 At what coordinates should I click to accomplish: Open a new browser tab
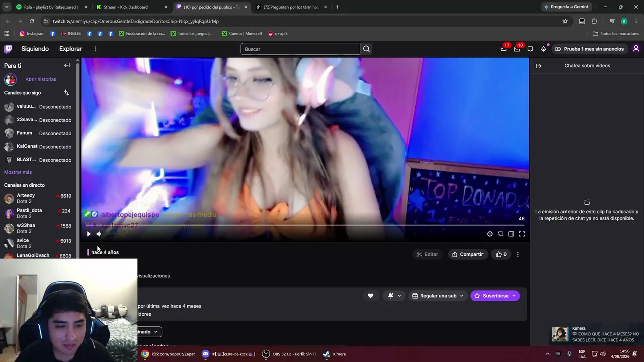pyautogui.click(x=337, y=7)
